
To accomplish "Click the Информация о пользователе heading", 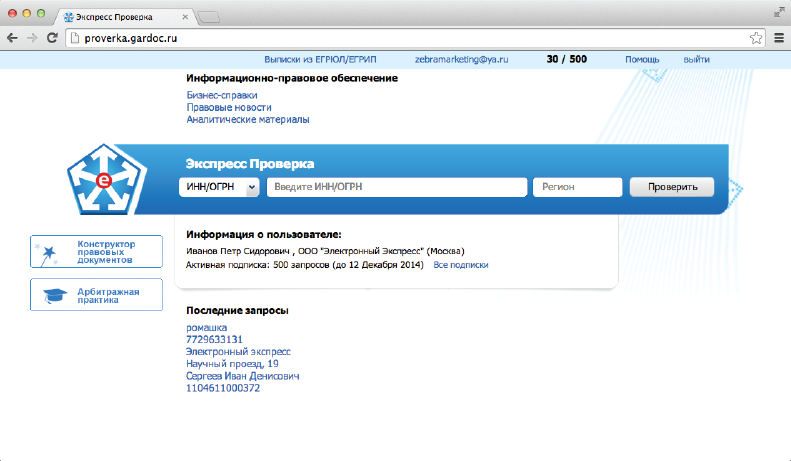I will tap(264, 235).
